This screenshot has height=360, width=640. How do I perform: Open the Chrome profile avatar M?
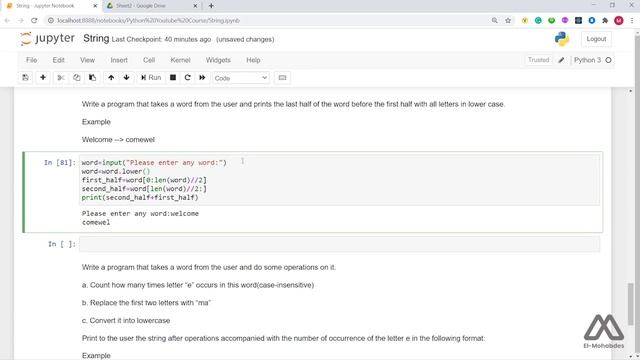pyautogui.click(x=619, y=20)
